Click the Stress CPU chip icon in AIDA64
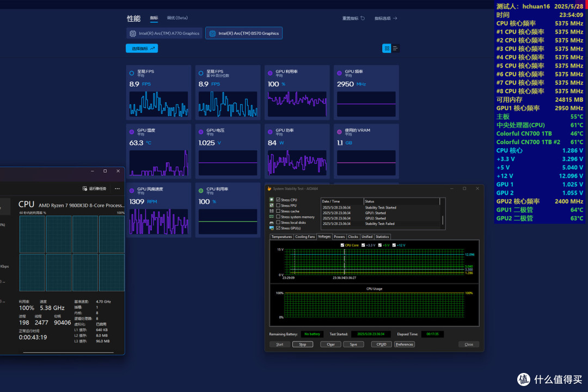Image resolution: width=588 pixels, height=392 pixels. (272, 200)
